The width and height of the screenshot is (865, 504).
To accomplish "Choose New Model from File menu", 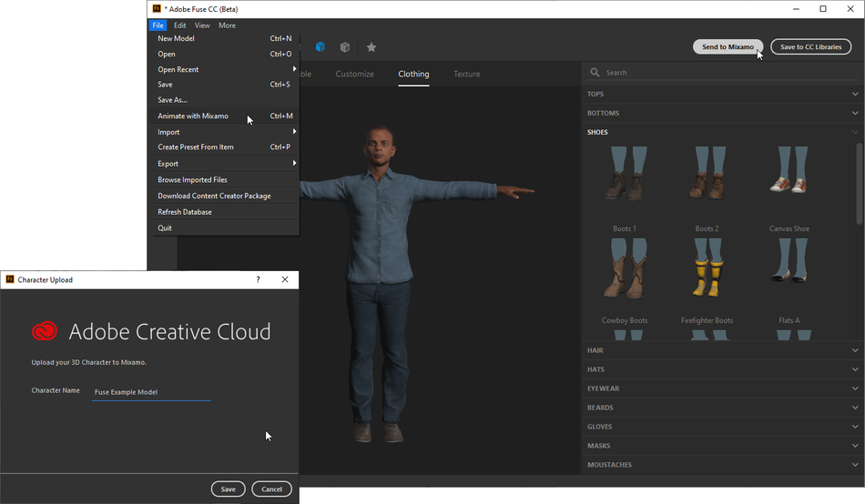I will coord(225,38).
